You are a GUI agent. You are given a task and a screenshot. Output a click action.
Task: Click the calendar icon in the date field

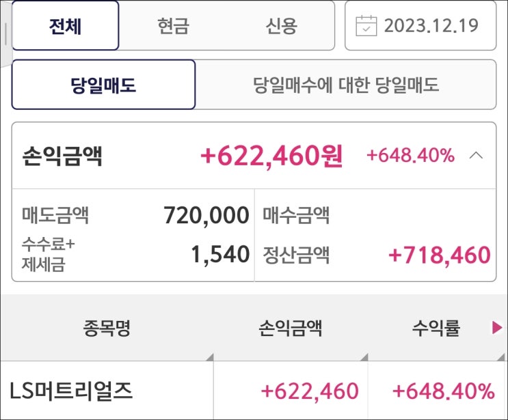tap(366, 26)
